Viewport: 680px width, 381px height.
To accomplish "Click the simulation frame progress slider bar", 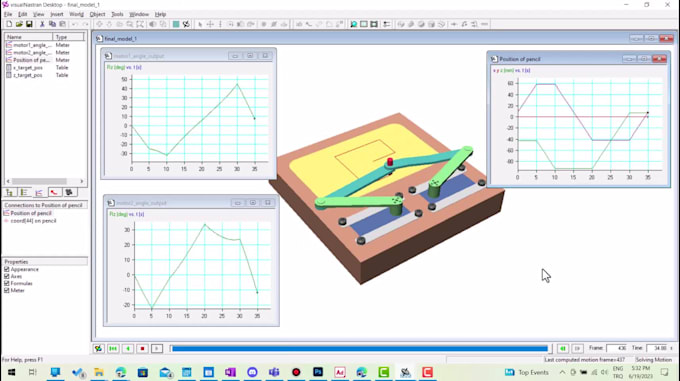I will point(361,348).
